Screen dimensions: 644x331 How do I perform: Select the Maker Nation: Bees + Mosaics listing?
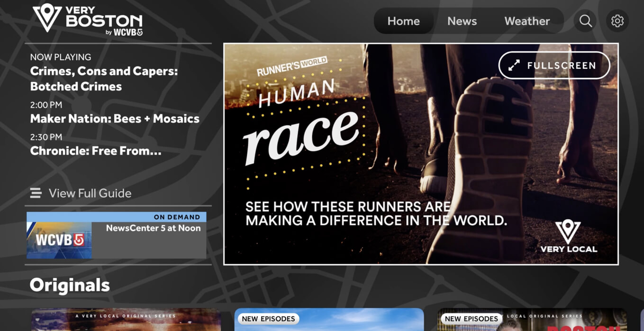pos(115,119)
